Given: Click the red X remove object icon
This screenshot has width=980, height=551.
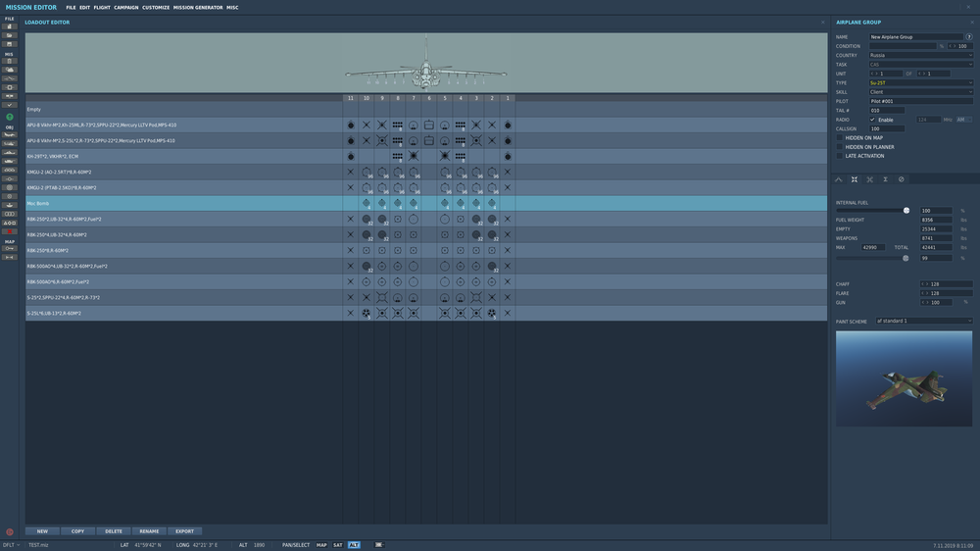Looking at the screenshot, I should coord(10,231).
